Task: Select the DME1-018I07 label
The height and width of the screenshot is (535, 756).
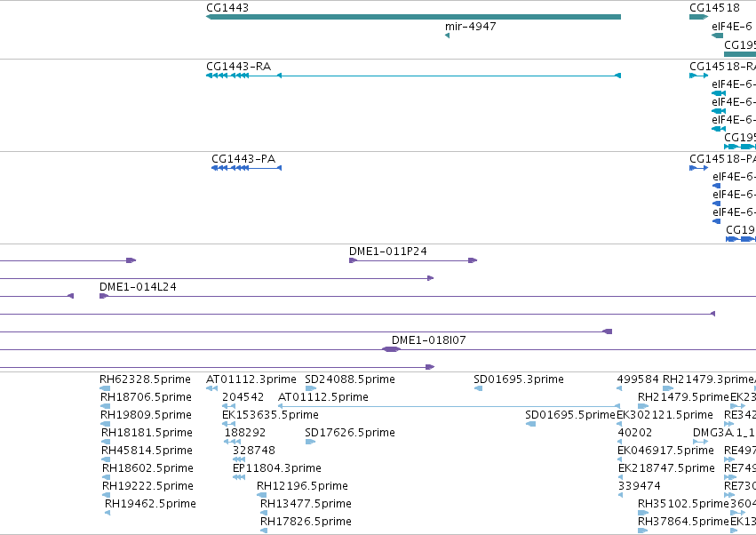Action: point(428,340)
